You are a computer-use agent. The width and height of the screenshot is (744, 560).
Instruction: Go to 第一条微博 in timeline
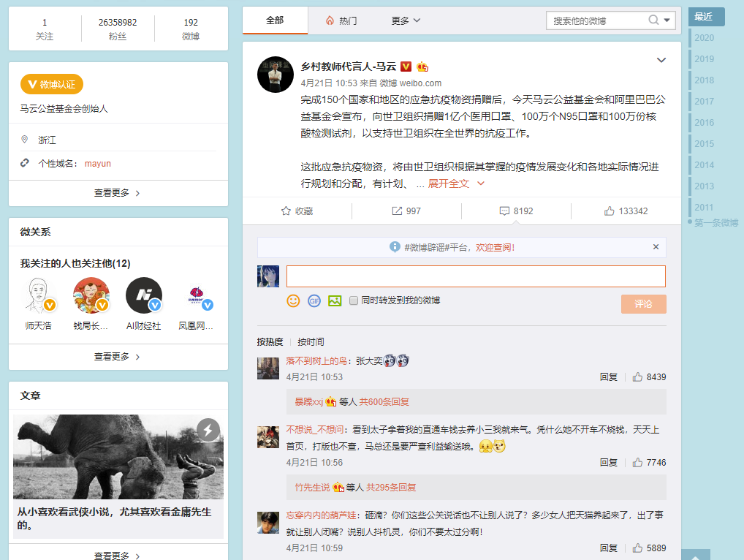point(716,222)
